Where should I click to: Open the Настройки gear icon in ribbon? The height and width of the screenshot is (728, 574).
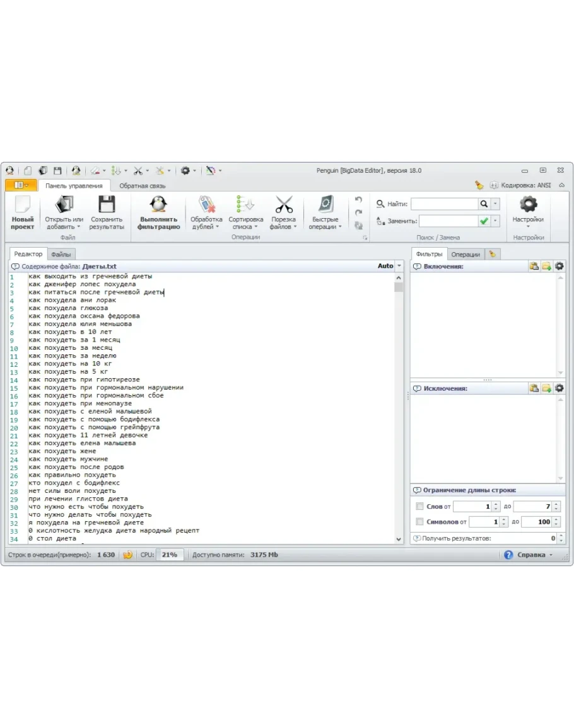click(527, 204)
